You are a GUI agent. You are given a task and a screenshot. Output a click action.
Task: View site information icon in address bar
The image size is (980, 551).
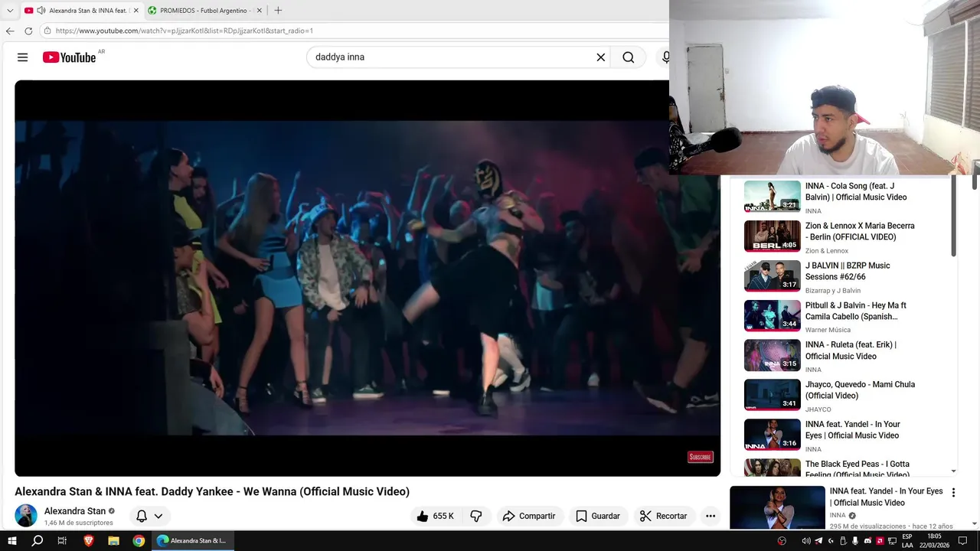point(47,31)
